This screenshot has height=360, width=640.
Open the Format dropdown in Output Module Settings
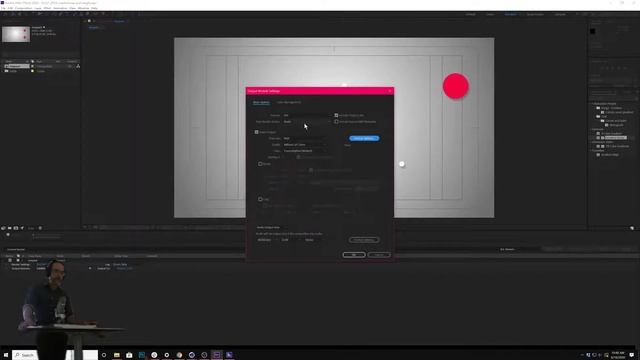click(x=306, y=116)
